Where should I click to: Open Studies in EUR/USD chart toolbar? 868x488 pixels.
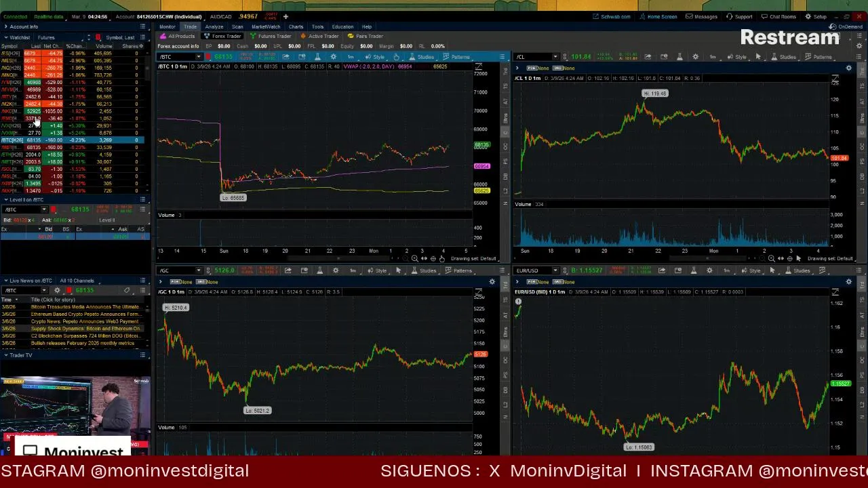(x=797, y=270)
